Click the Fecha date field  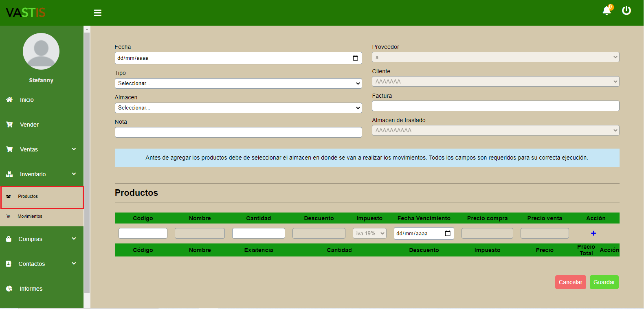tap(238, 58)
